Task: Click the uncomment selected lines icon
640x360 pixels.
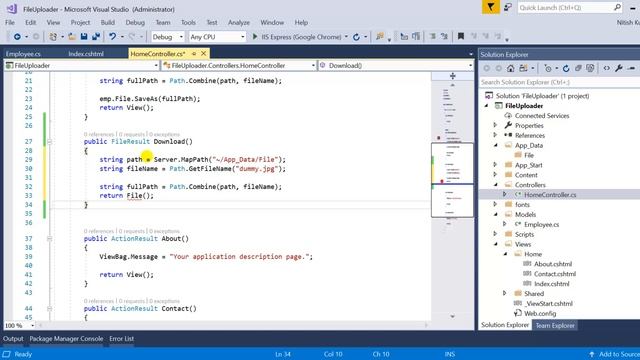Action: 444,37
